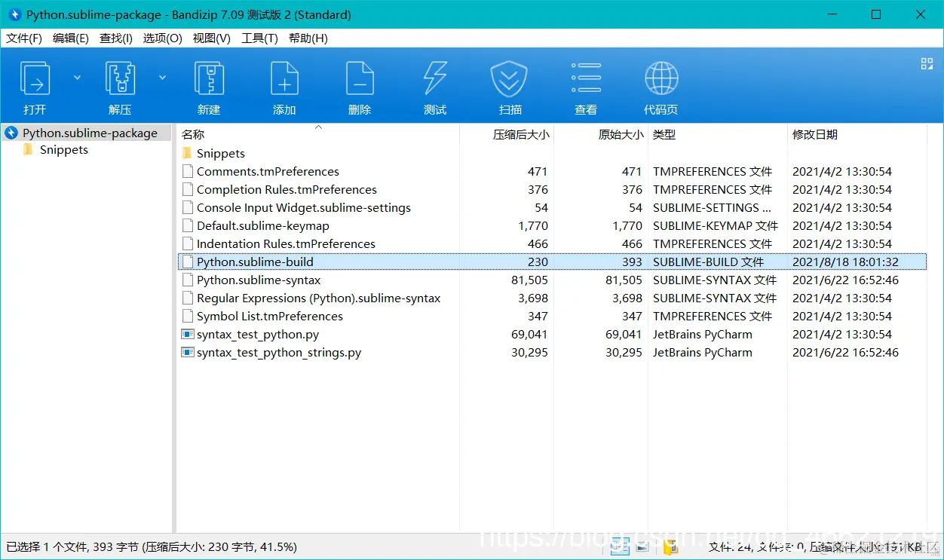Viewport: 944px width, 560px height.
Task: Open the dropdown arrow next to 打开
Action: click(x=77, y=77)
